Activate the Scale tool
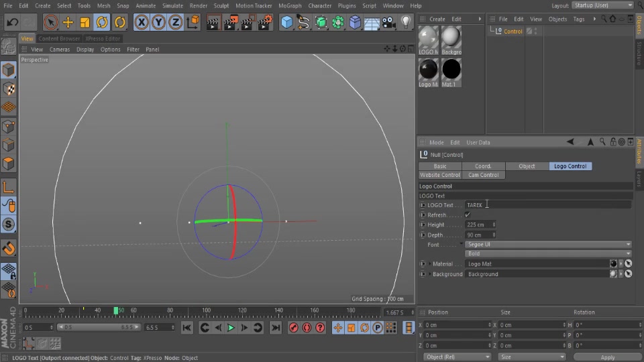The width and height of the screenshot is (644, 362). coord(85,22)
